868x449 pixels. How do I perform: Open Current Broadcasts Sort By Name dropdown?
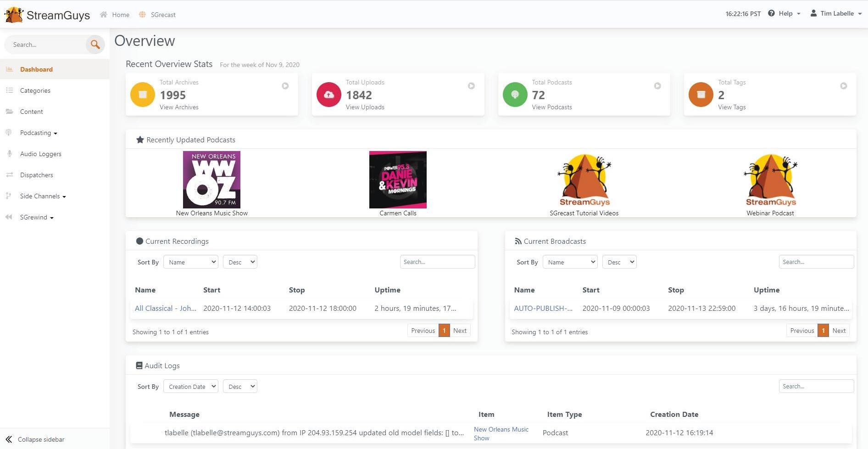click(x=570, y=262)
